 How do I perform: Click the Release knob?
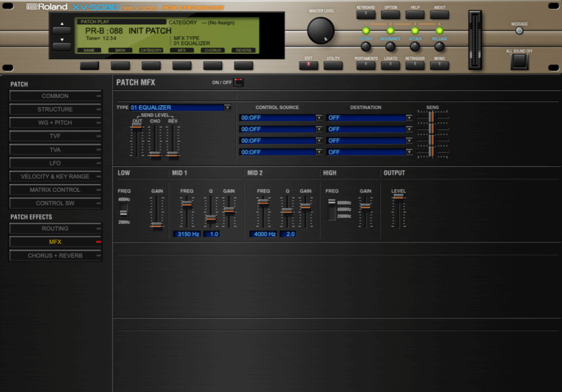439,46
